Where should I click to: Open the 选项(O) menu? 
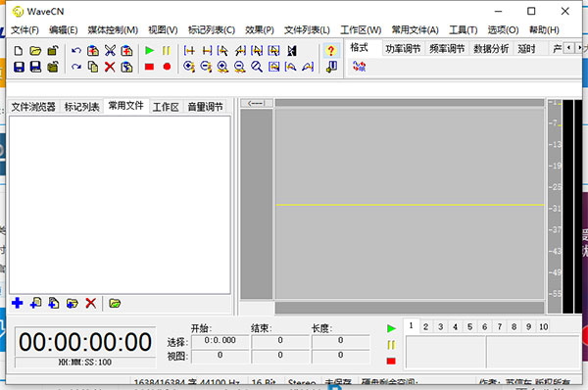(504, 30)
